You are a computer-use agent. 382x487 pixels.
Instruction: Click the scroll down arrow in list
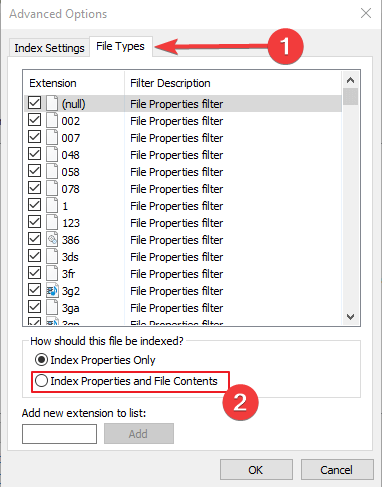pos(350,316)
